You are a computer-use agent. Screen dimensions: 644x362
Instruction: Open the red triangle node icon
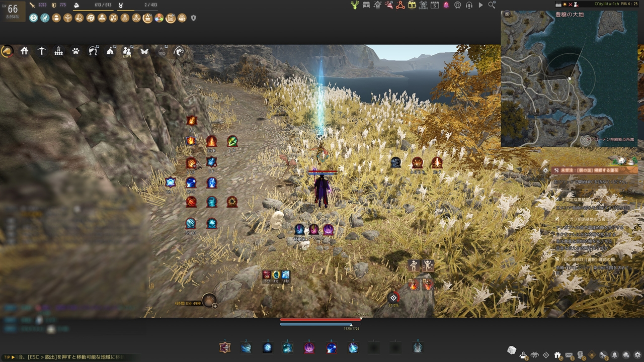(x=400, y=5)
